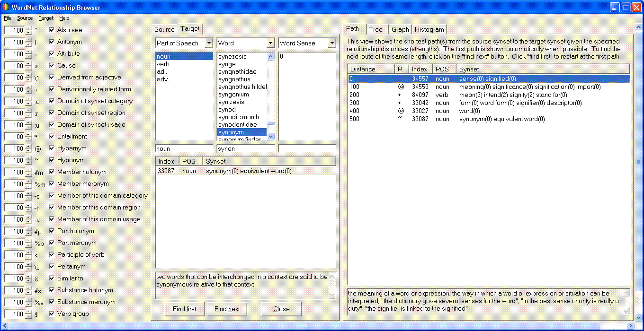Switch to the Graph tab
644x331 pixels.
click(400, 29)
